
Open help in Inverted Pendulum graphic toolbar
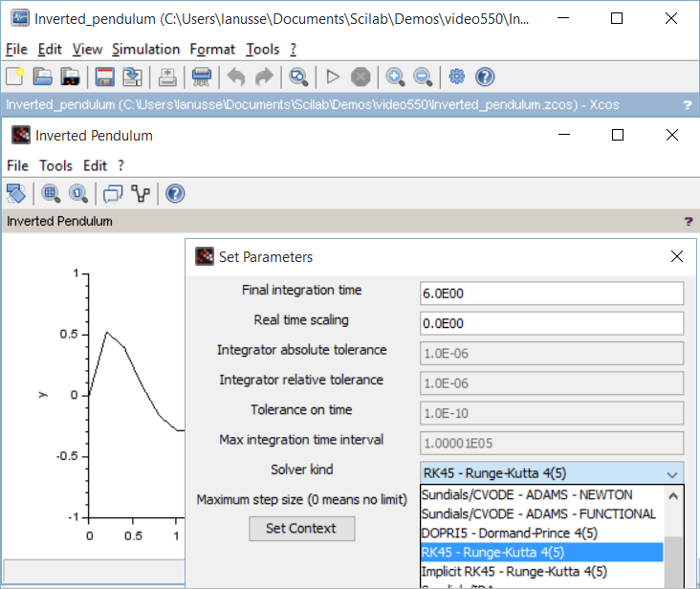click(x=175, y=193)
